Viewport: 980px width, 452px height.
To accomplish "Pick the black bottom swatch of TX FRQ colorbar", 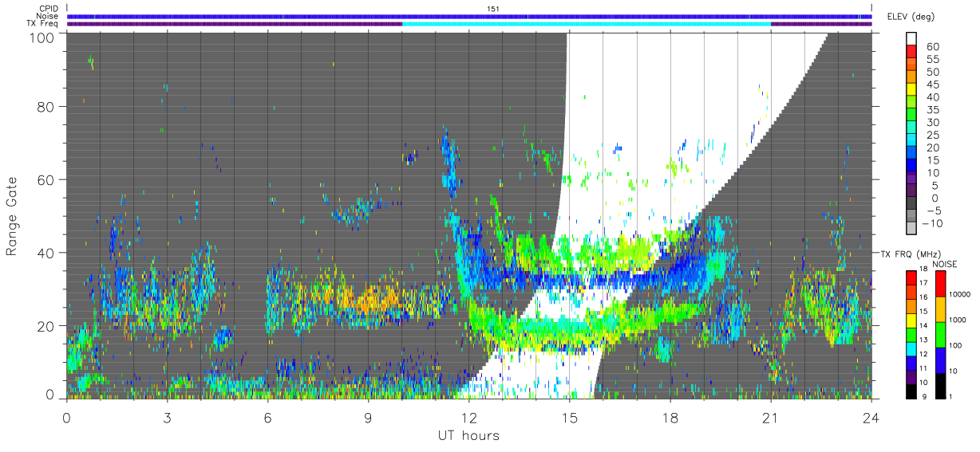I will pos(911,391).
